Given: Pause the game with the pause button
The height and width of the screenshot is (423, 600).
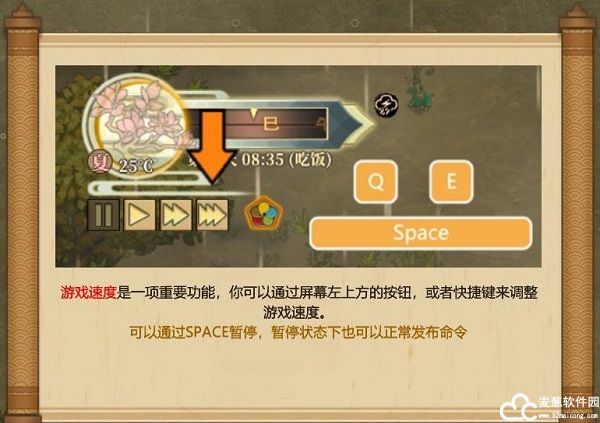Looking at the screenshot, I should [x=103, y=215].
